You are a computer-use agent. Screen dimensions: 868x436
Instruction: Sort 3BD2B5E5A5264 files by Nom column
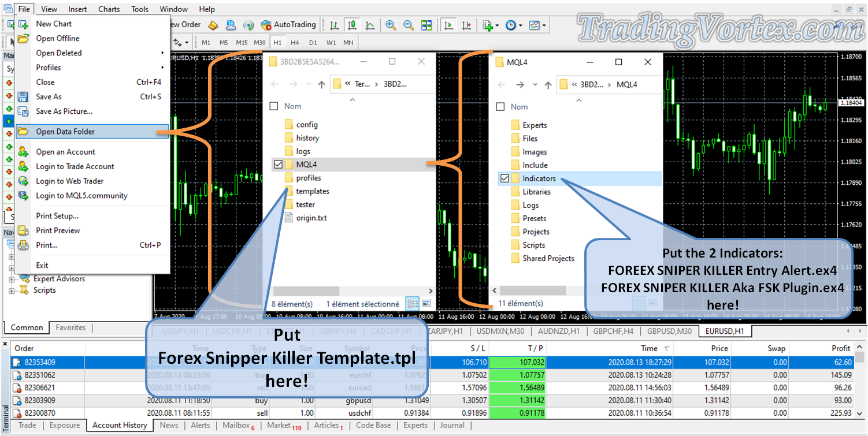point(292,106)
